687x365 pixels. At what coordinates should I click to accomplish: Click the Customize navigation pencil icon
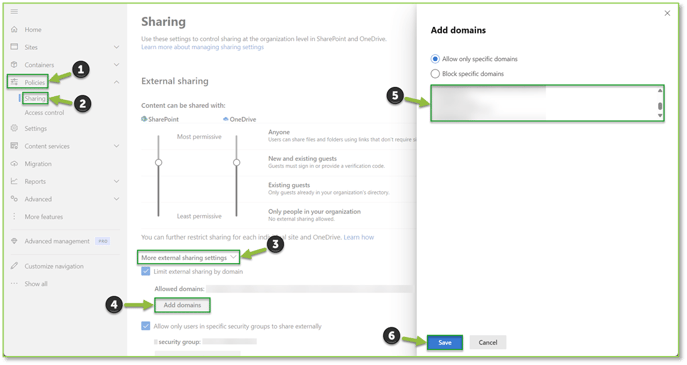(x=14, y=266)
